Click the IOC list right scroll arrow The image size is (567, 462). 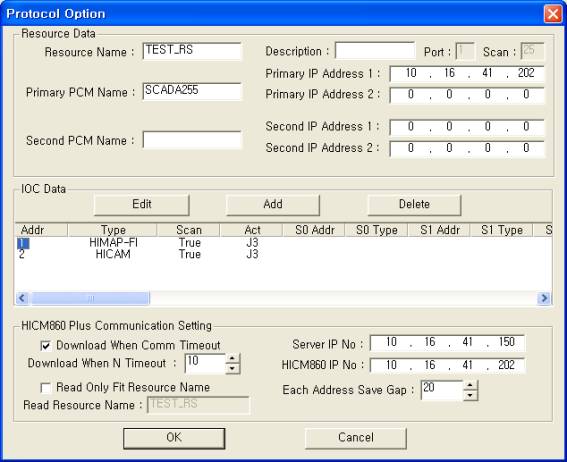point(544,298)
